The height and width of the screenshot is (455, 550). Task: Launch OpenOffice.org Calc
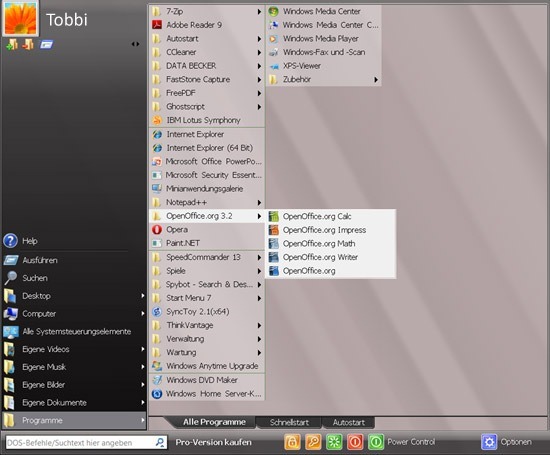[x=331, y=216]
